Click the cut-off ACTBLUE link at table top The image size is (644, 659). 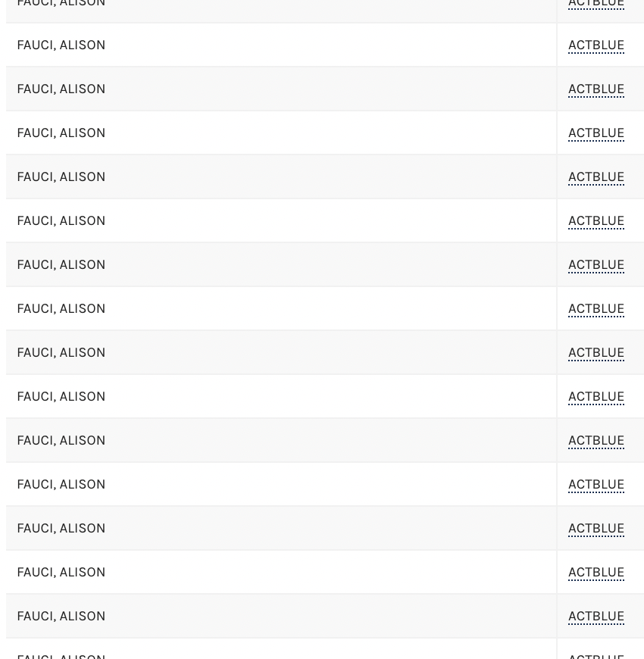point(596,4)
